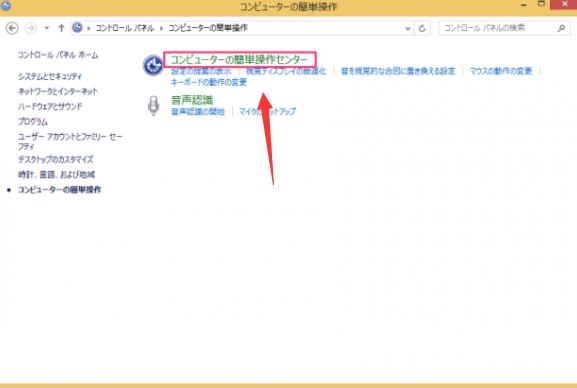Open マウスの動作の変更 link

pyautogui.click(x=501, y=71)
